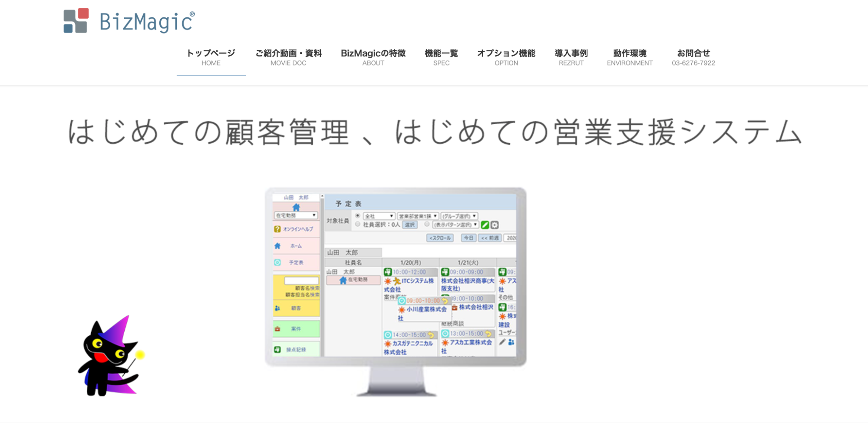Screen dimensions: 868x424
Task: Click the pencil icon in rightmost column
Action: point(502,342)
